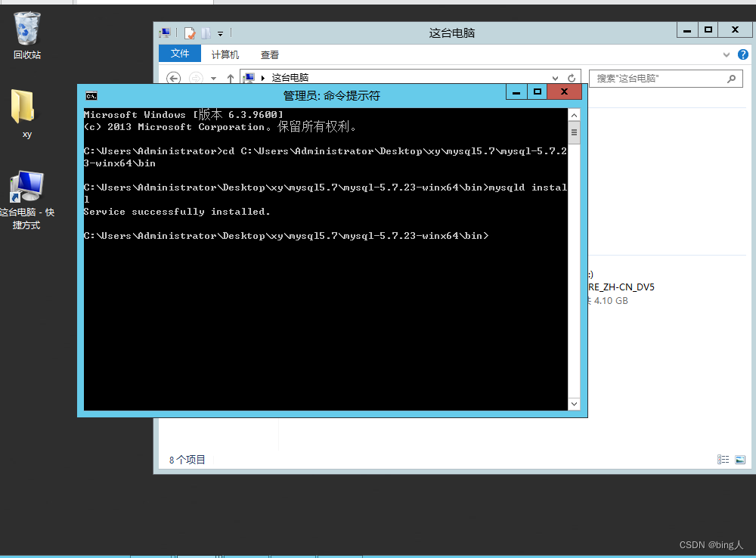The height and width of the screenshot is (558, 756).
Task: Open the 文件 ribbon tab
Action: pyautogui.click(x=180, y=54)
